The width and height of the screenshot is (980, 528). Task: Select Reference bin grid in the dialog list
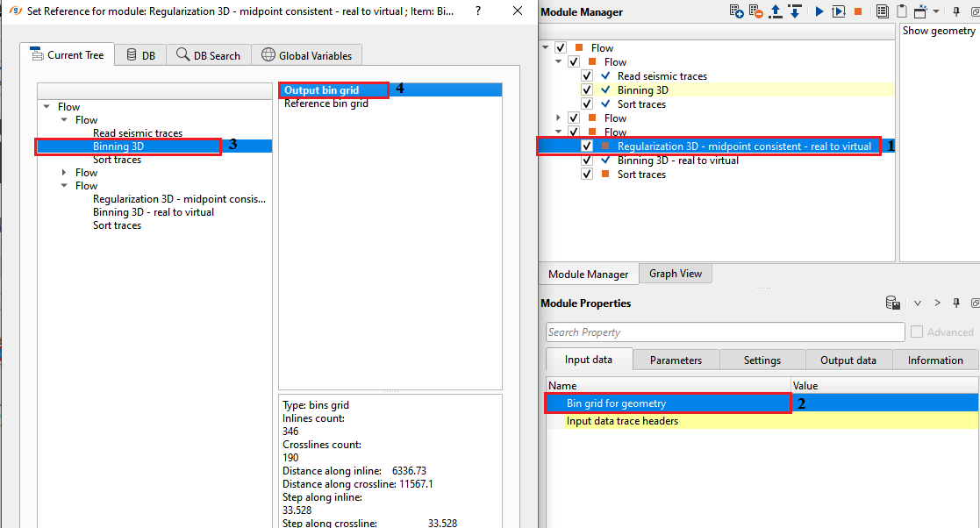point(390,103)
